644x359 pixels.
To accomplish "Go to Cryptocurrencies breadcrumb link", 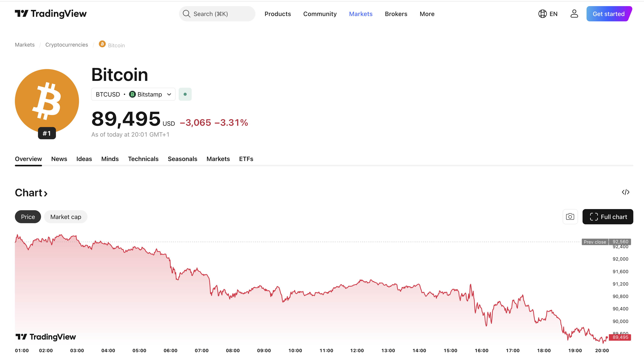I will (x=66, y=45).
